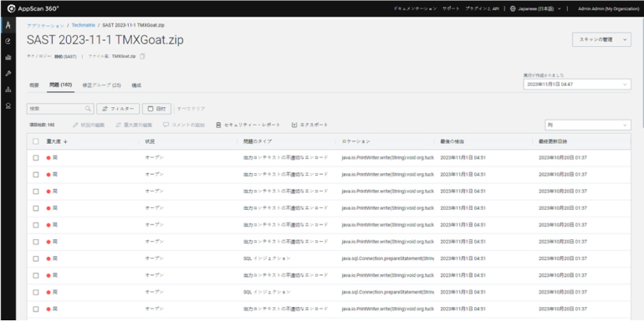Open the Applications compass icon in sidebar

[x=8, y=25]
